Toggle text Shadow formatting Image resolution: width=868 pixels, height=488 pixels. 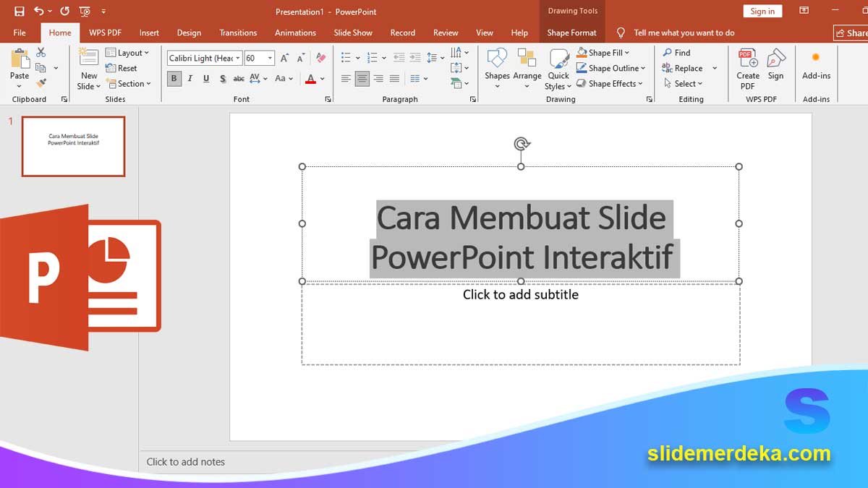(222, 78)
